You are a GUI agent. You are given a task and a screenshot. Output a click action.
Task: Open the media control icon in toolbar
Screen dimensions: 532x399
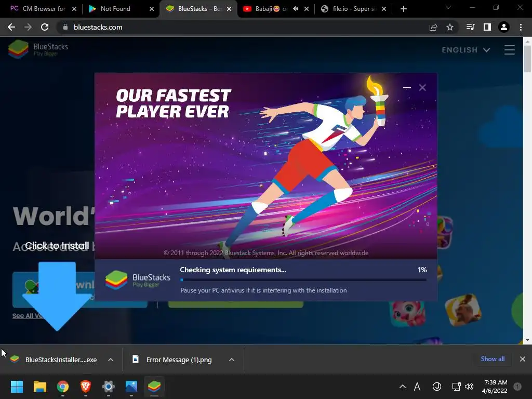pos(470,27)
